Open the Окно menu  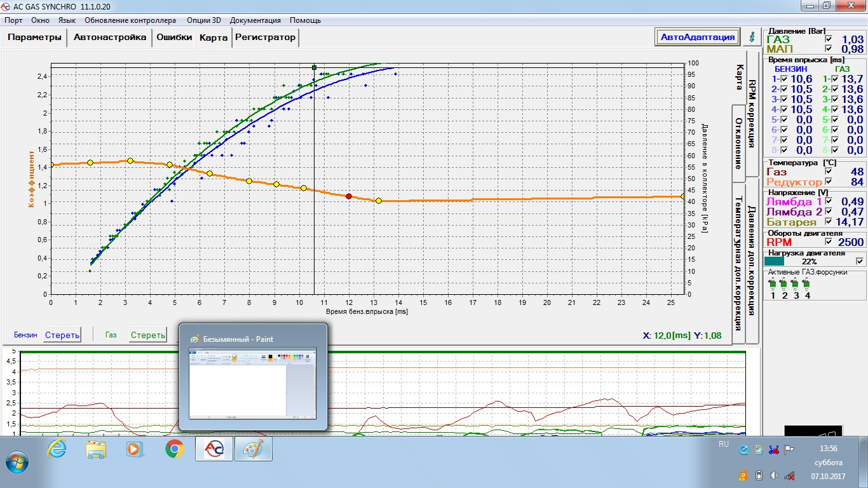[x=40, y=20]
